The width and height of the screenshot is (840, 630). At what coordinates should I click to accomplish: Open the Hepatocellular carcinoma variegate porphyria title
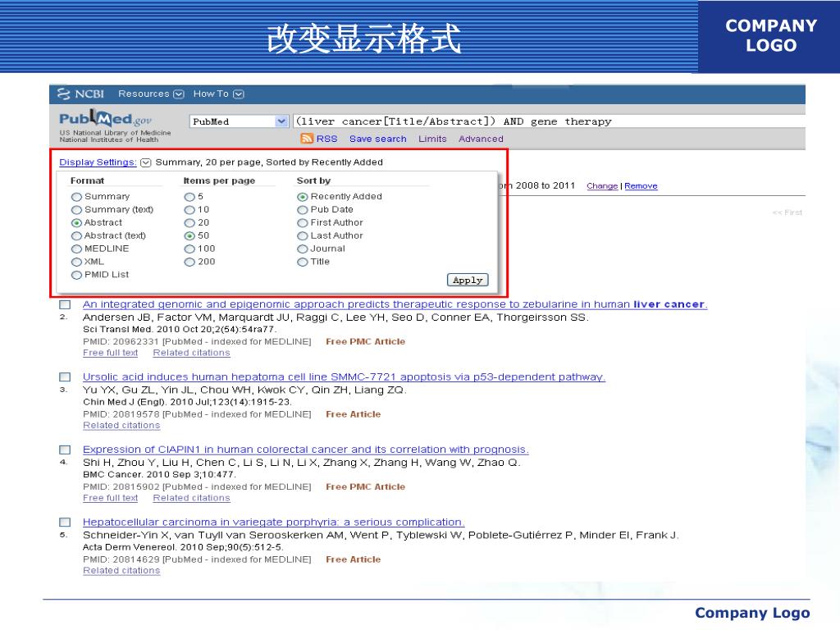(x=273, y=523)
